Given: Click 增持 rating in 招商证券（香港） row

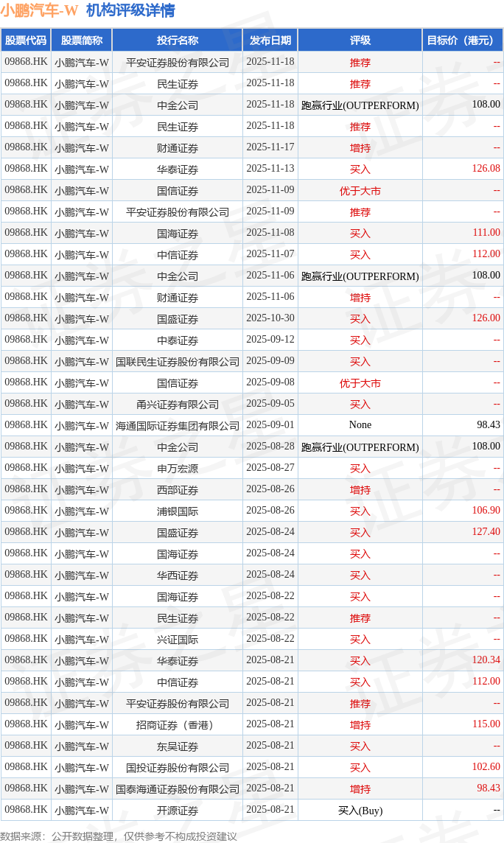Looking at the screenshot, I should (x=360, y=724).
